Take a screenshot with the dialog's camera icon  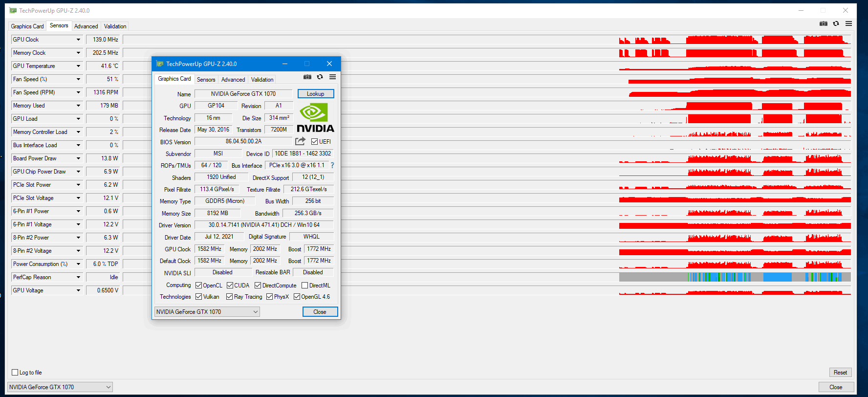coord(307,77)
